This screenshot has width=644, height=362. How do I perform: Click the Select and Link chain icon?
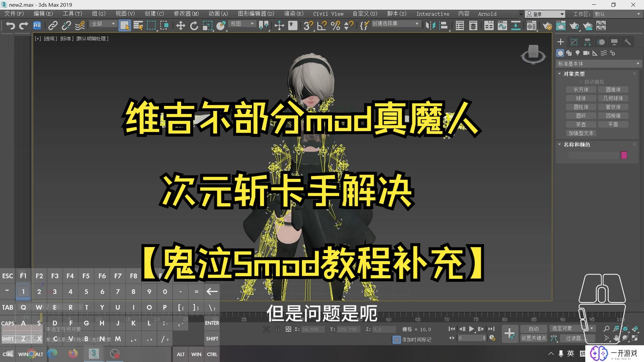(x=53, y=25)
